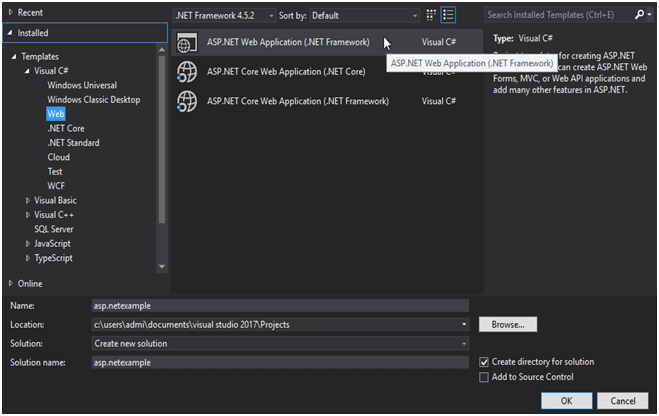
Task: Click the Cancel button
Action: click(623, 400)
